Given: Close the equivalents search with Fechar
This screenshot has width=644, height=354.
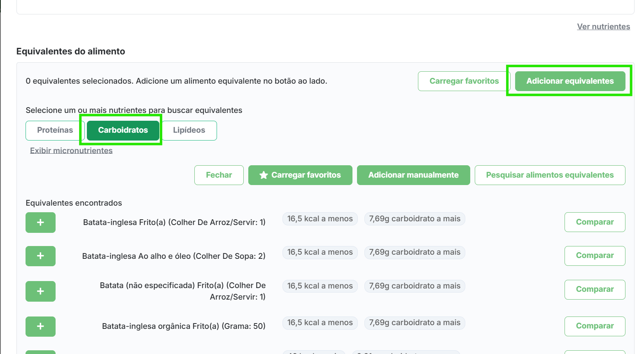Looking at the screenshot, I should point(219,175).
